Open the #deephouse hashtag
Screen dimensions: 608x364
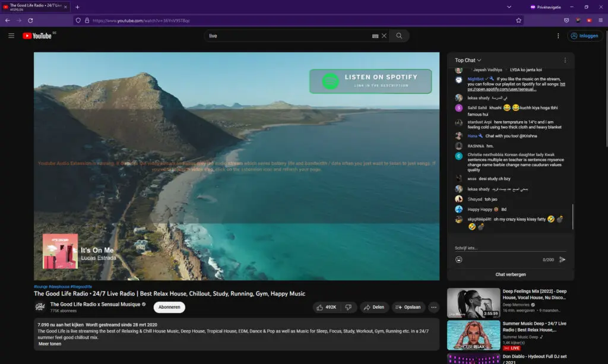(59, 287)
